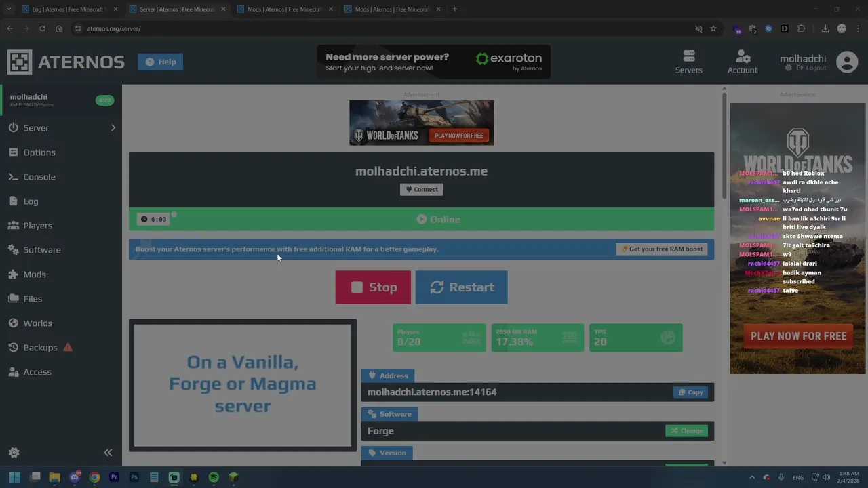Bookmark this page with the star
Viewport: 868px width, 488px height.
(x=713, y=28)
